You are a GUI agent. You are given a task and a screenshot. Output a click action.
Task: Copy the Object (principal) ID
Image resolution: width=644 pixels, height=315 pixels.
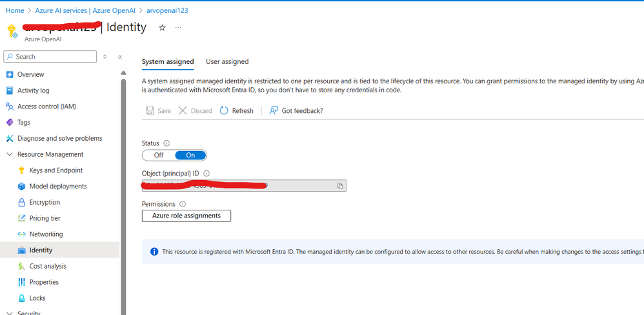tap(340, 186)
